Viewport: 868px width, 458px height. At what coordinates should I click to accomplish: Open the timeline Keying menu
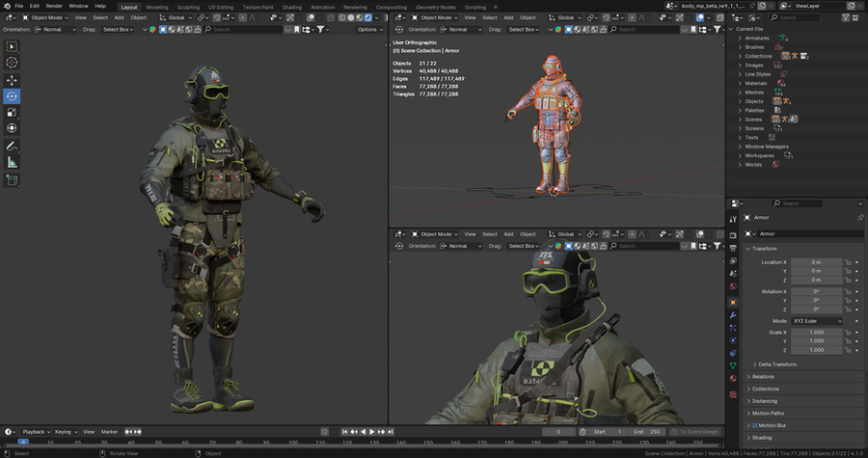point(65,431)
